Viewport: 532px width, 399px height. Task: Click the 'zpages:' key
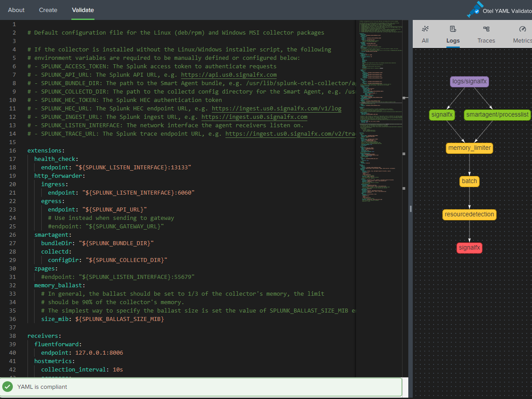46,269
